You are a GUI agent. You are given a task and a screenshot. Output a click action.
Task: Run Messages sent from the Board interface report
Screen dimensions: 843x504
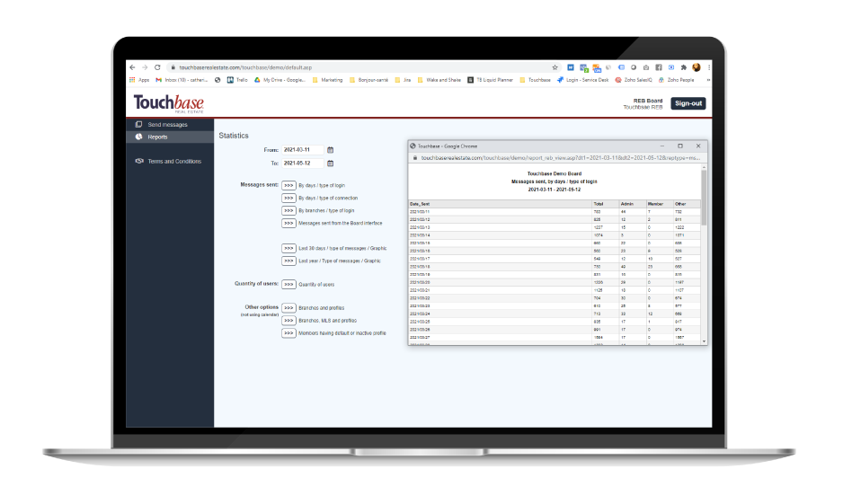coord(288,223)
